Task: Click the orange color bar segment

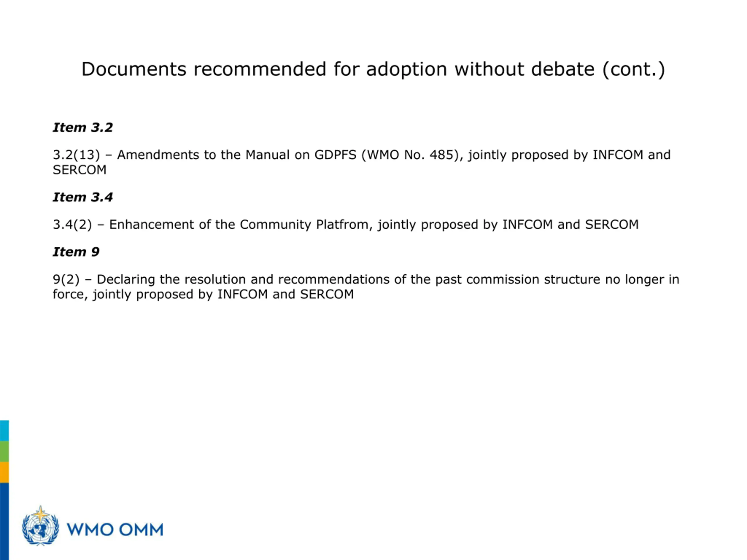Action: tap(4, 472)
